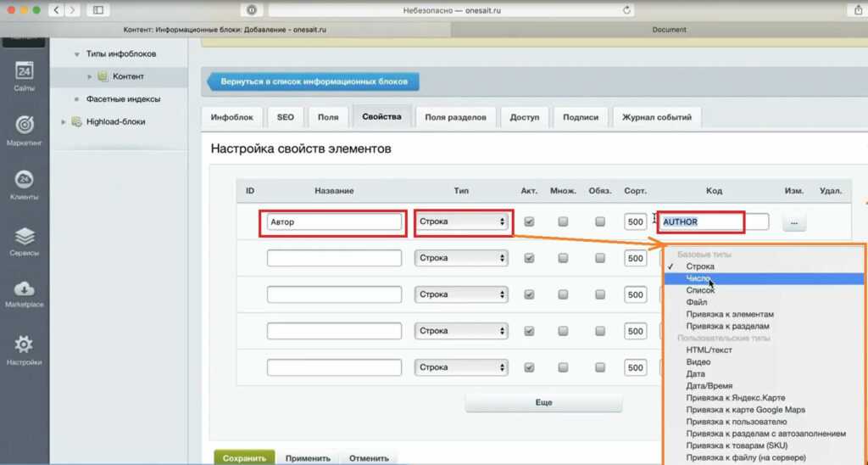Toggle Акт. checkbox in Автор row

(529, 221)
